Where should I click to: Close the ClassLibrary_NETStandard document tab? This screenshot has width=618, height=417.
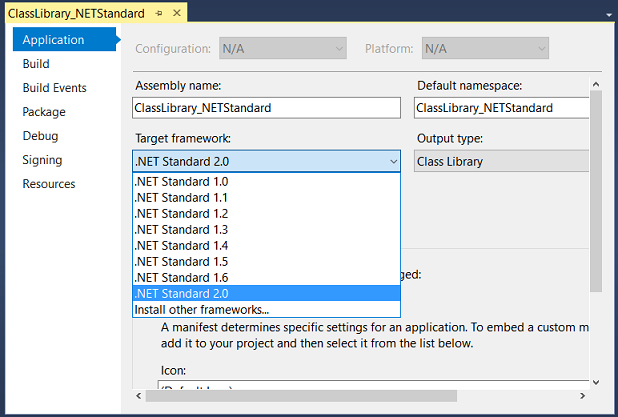(x=177, y=13)
